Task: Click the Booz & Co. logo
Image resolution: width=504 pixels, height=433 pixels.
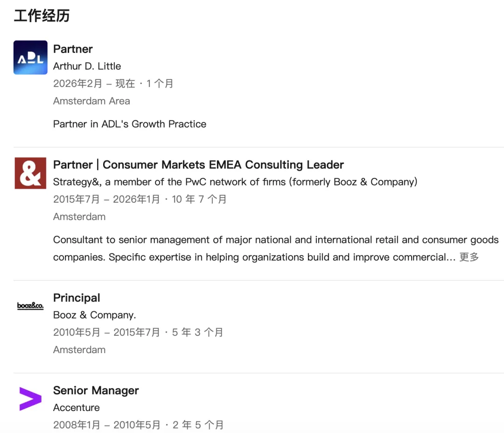Action: point(30,306)
